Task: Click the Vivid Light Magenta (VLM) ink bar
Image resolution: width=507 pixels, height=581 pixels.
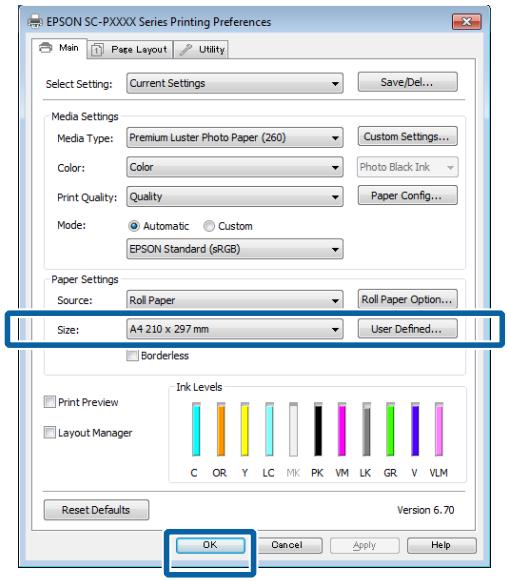Action: 439,429
